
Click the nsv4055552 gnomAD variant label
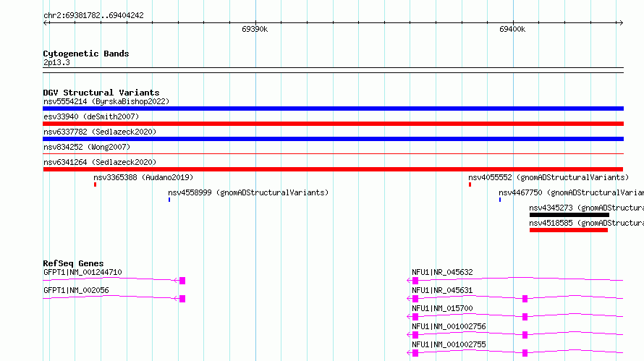click(548, 177)
